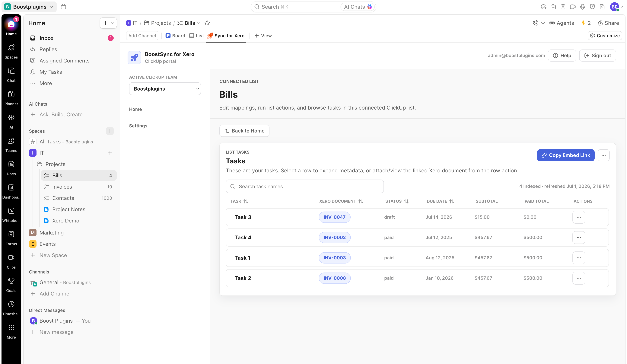The height and width of the screenshot is (364, 627).
Task: Open the notepad icon in top bar
Action: point(563,7)
